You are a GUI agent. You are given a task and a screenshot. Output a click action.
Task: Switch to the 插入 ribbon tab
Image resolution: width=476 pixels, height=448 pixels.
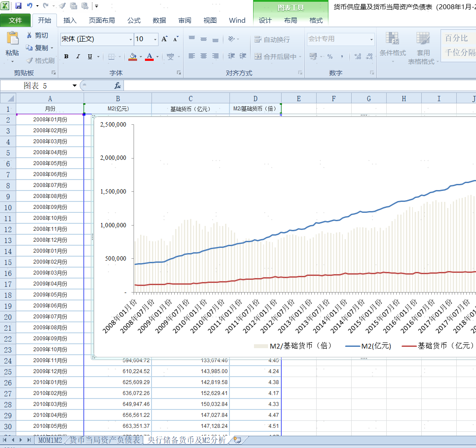[x=70, y=21]
